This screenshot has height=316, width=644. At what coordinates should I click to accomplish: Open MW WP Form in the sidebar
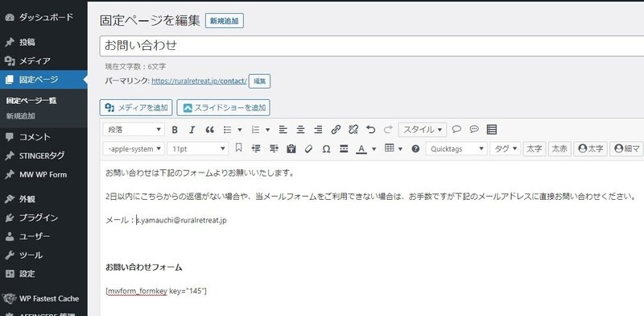[43, 174]
